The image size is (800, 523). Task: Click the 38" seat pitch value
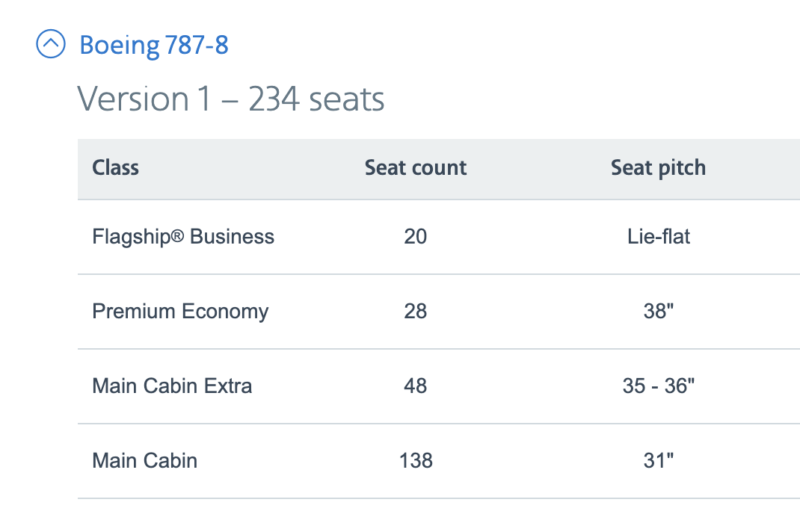[x=658, y=311]
